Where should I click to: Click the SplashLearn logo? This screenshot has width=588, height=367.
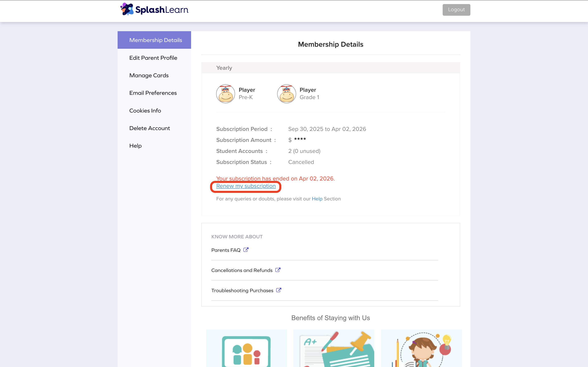154,9
